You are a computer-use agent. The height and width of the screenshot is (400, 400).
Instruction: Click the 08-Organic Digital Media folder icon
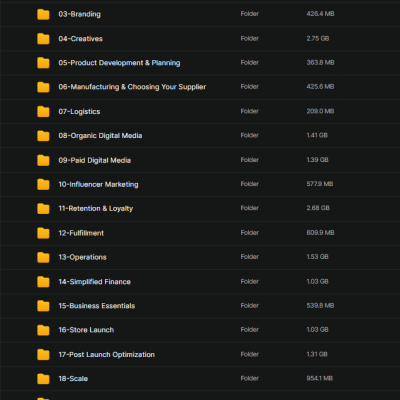(x=43, y=136)
